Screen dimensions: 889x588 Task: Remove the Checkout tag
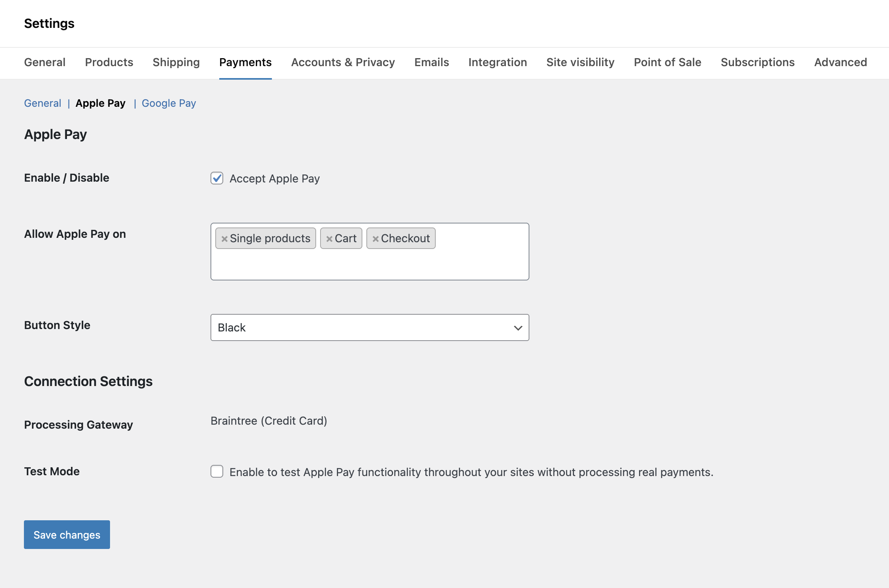(376, 239)
